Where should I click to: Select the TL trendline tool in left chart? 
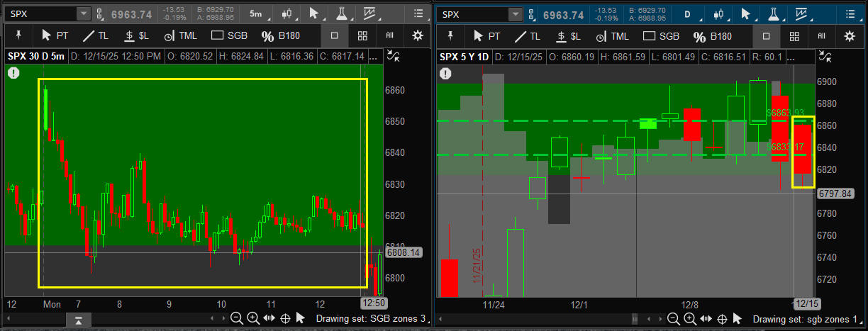[x=99, y=36]
